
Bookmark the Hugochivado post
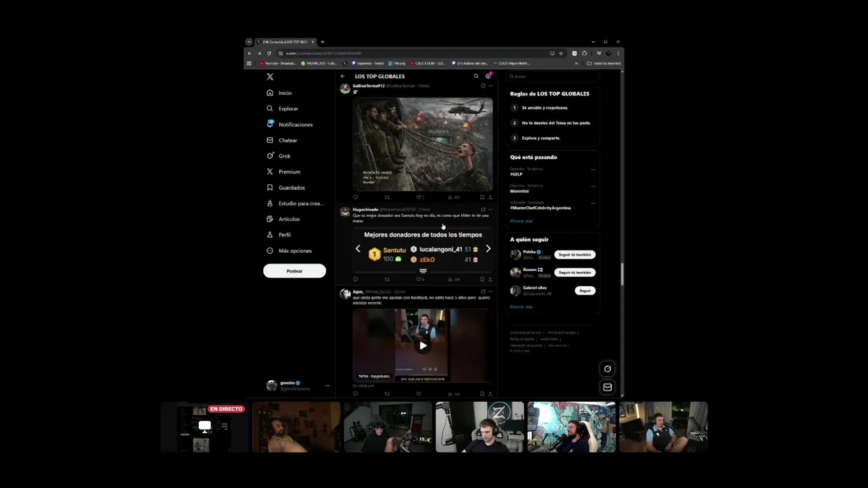click(482, 279)
